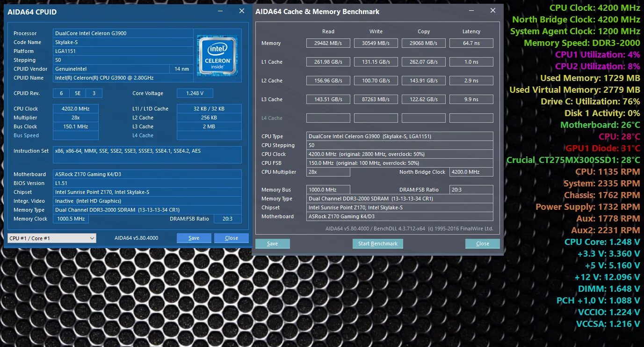Image resolution: width=644 pixels, height=347 pixels.
Task: Click CPUID Name Celeron G3900 @ 2.80GHz
Action: 123,78
